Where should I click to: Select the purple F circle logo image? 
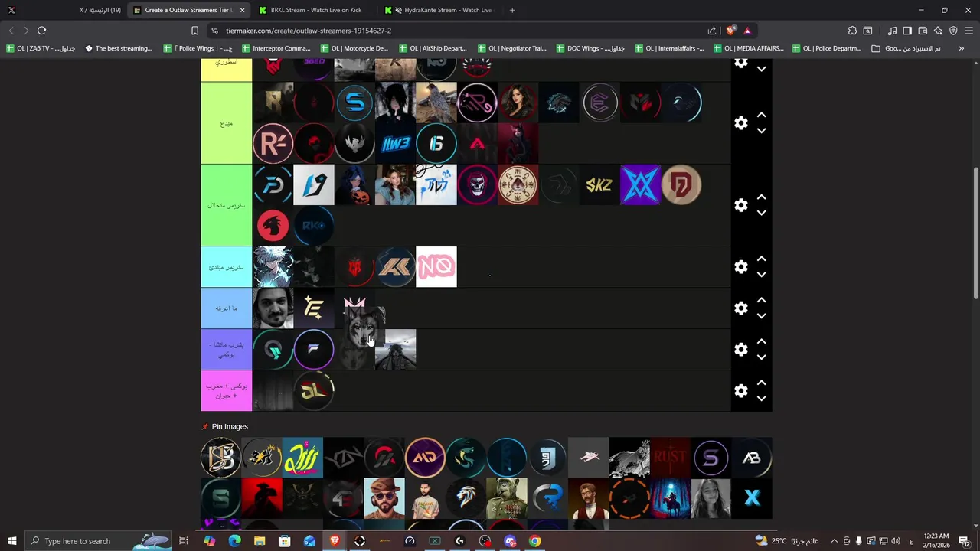314,350
